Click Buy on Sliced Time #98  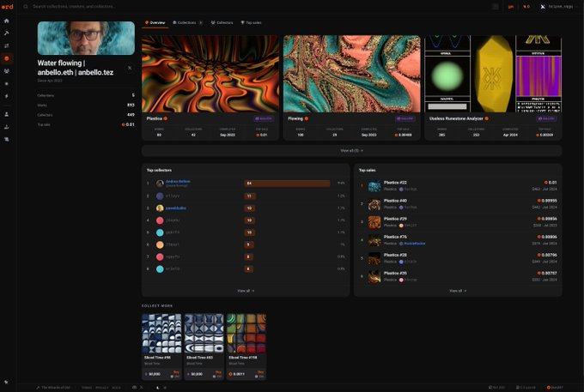tap(176, 372)
